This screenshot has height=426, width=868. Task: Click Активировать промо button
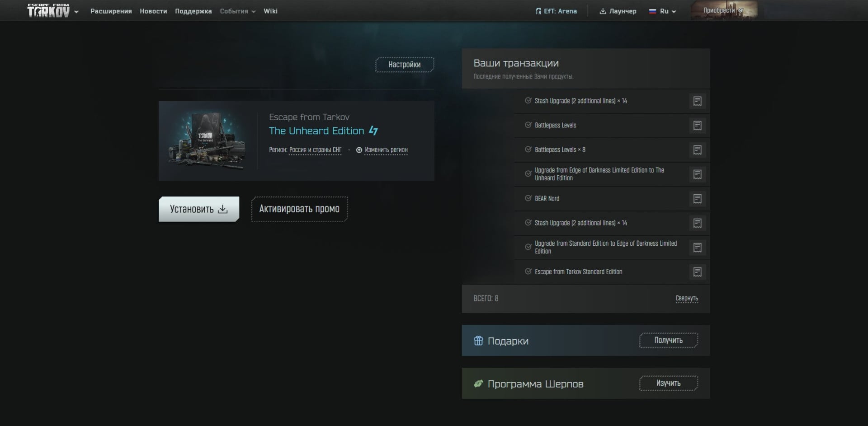(x=299, y=209)
